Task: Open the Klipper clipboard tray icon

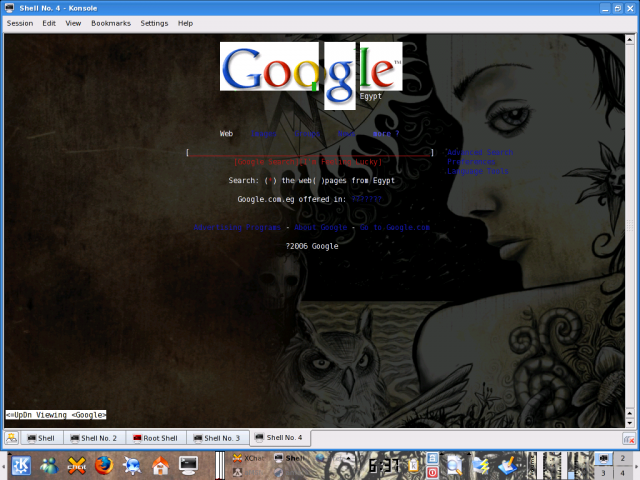Action: coord(413,465)
